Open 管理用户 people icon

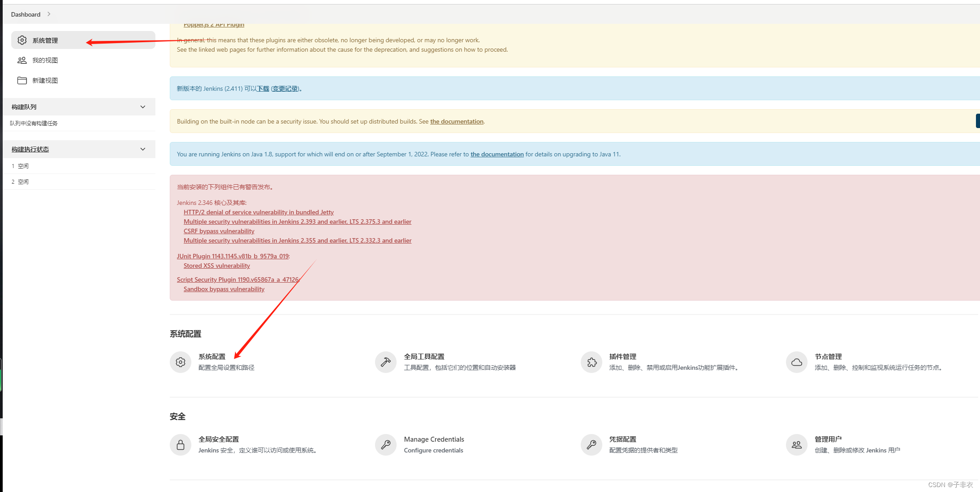pyautogui.click(x=797, y=445)
